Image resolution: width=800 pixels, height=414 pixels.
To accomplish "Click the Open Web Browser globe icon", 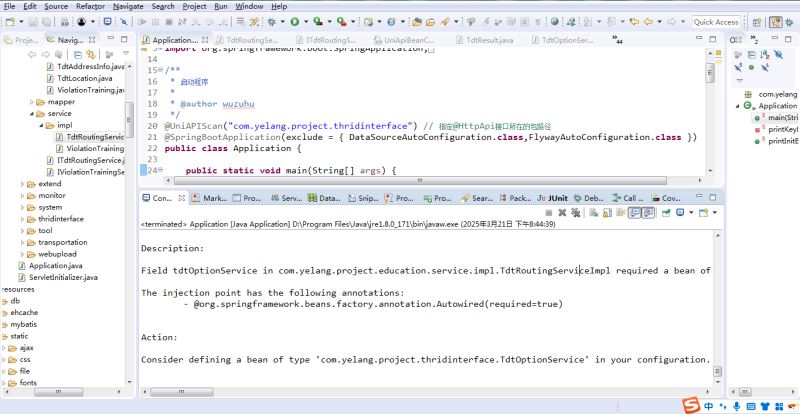I will 555,22.
